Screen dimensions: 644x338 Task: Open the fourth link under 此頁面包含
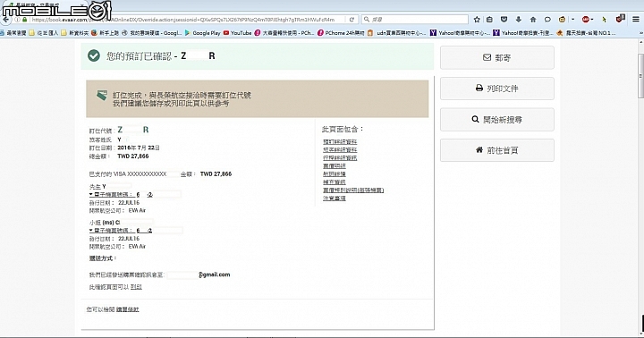[x=335, y=166]
